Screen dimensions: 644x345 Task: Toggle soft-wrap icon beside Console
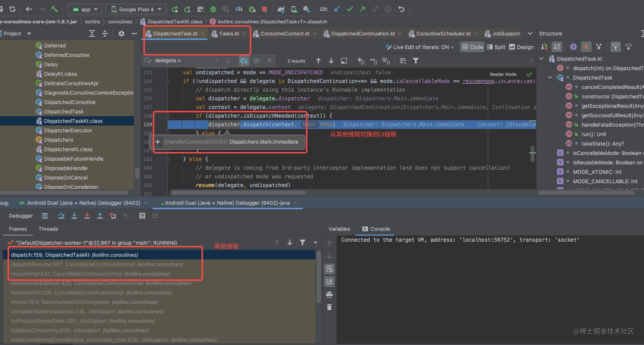point(329,269)
